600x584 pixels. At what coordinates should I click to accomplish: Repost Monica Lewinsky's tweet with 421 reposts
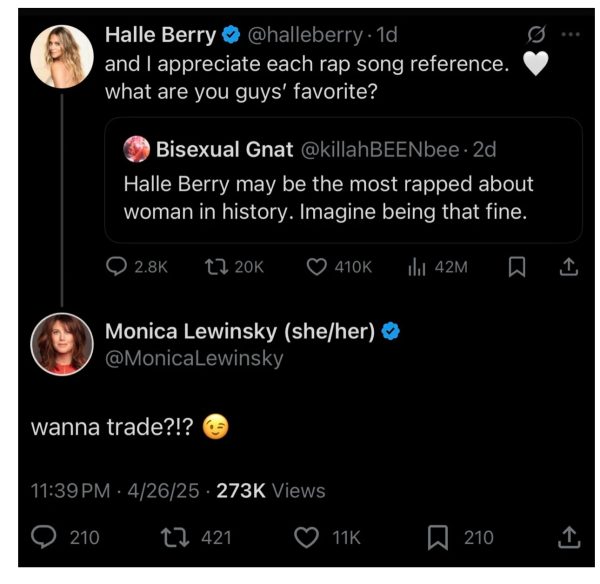point(176,538)
